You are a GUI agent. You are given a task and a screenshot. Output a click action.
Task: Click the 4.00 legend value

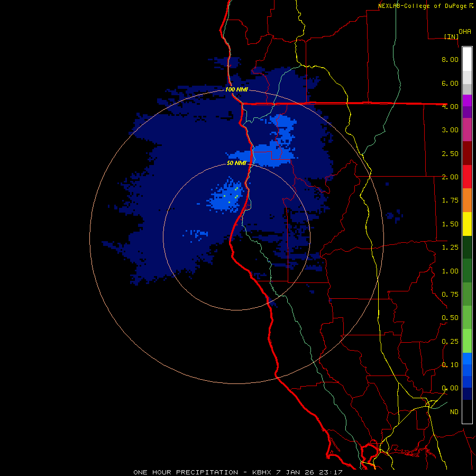coord(450,106)
